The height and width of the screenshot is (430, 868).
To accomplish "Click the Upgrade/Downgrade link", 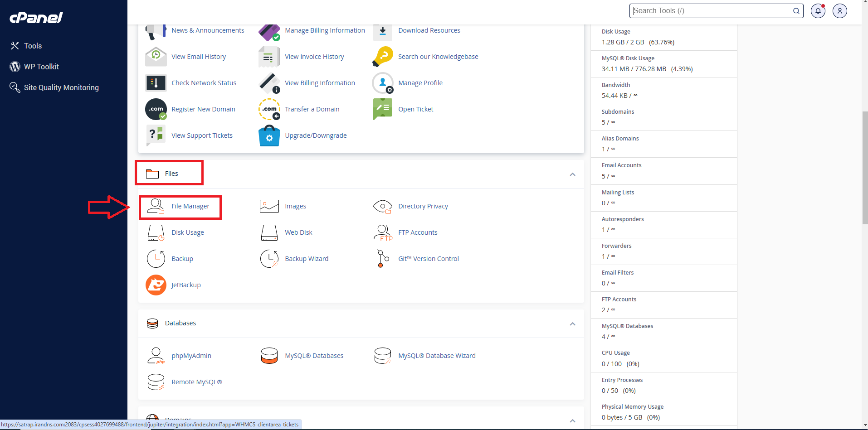I will pyautogui.click(x=316, y=135).
